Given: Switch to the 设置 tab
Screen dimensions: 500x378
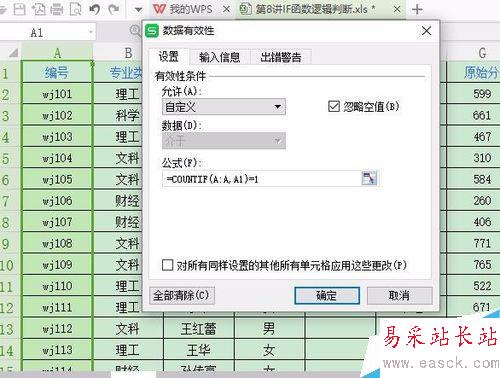Looking at the screenshot, I should tap(168, 56).
